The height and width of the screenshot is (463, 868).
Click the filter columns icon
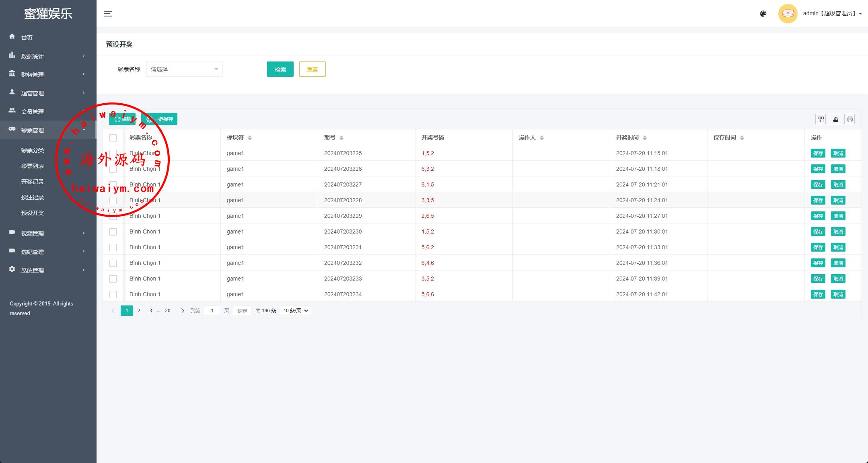[821, 119]
